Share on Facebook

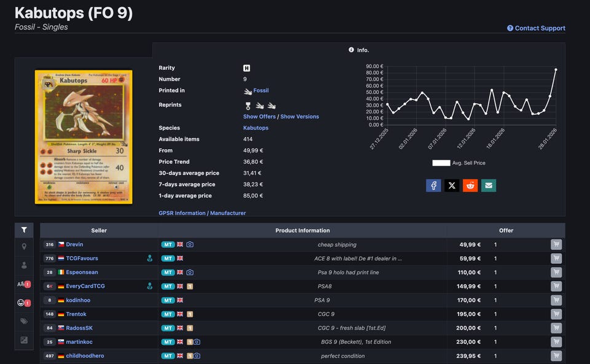pyautogui.click(x=433, y=185)
